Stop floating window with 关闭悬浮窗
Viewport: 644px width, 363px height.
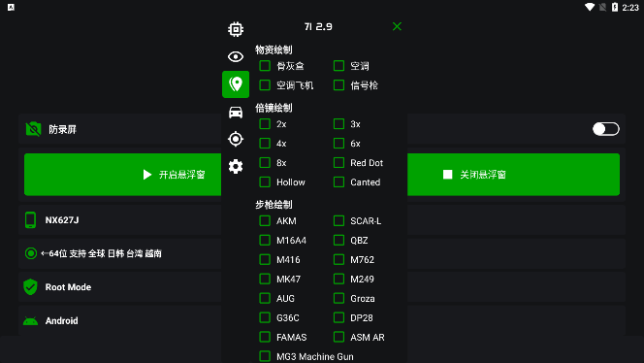(513, 175)
